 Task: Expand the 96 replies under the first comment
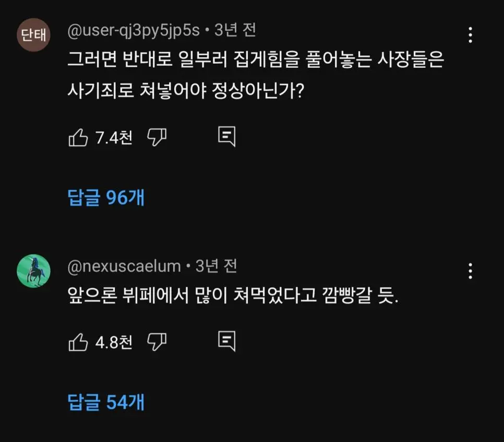105,198
